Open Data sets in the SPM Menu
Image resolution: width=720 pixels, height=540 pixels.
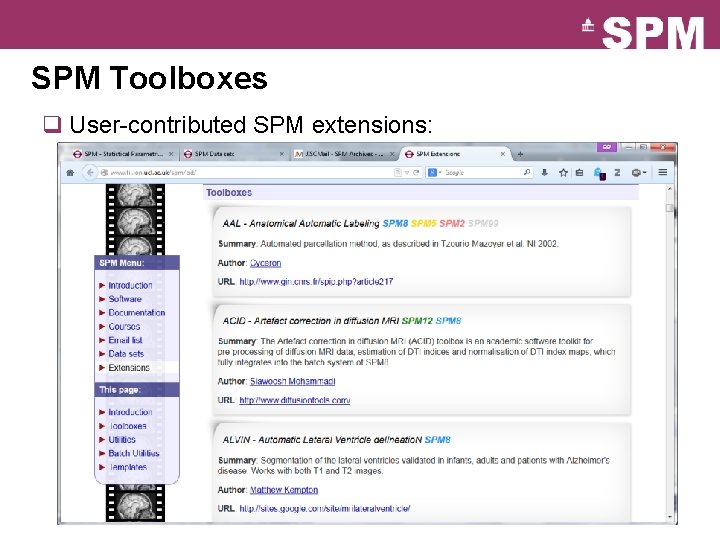click(126, 354)
